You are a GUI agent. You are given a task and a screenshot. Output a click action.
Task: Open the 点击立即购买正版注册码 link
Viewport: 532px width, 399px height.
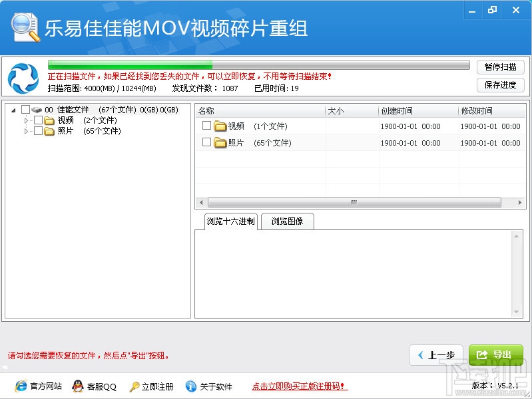(x=300, y=386)
